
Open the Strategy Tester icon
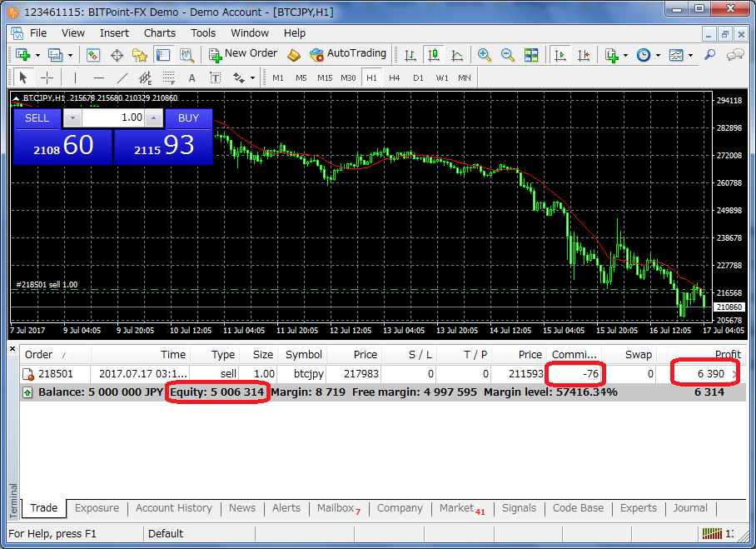pos(187,55)
